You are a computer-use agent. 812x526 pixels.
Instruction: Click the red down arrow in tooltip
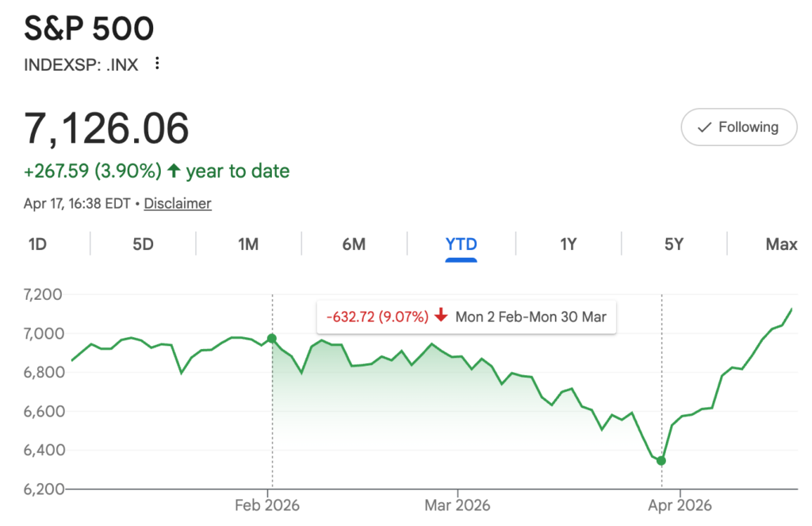(441, 317)
